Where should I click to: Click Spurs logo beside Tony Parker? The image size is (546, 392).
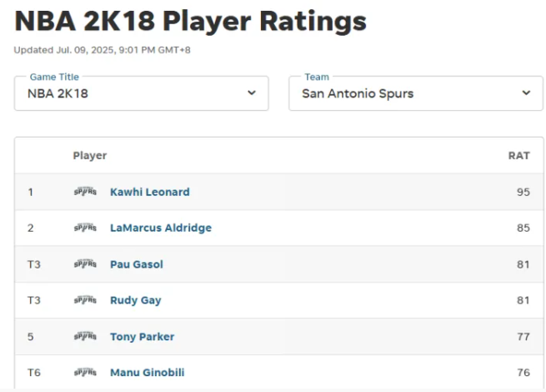85,337
